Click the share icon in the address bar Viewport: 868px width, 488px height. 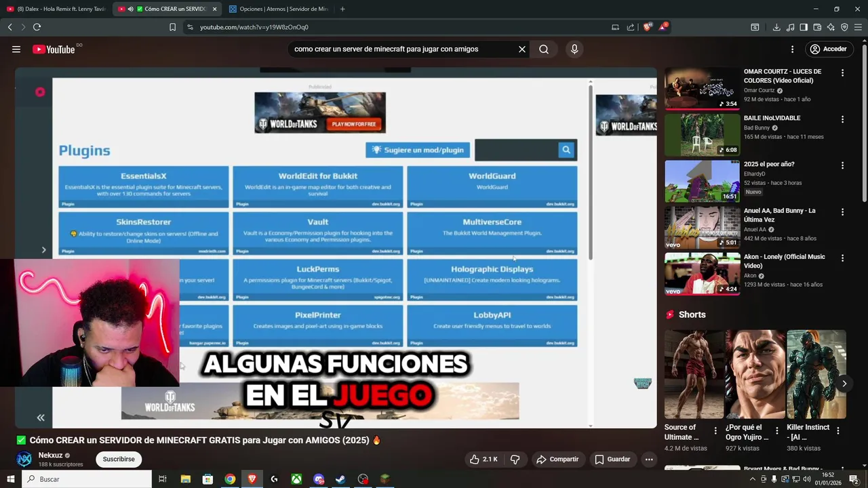[631, 27]
